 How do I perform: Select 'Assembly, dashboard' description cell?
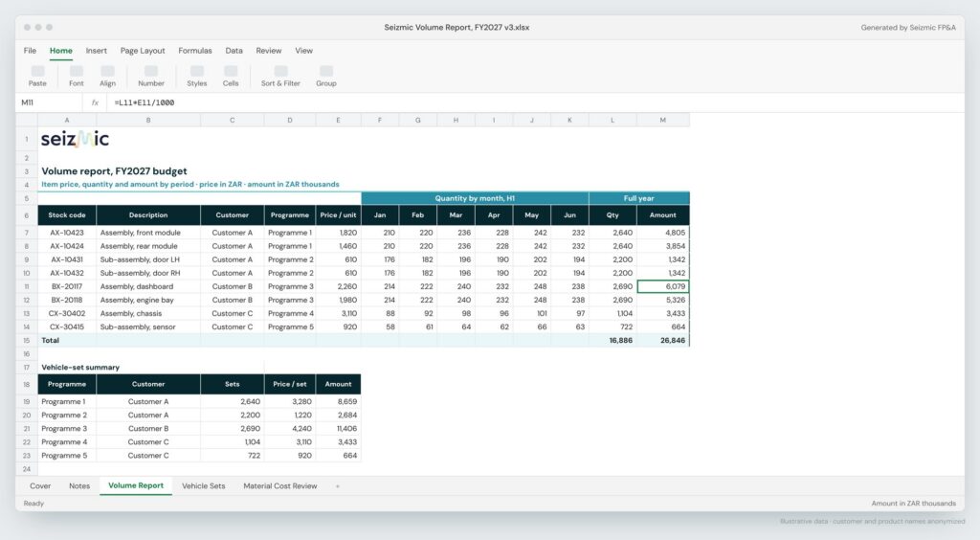(x=148, y=286)
